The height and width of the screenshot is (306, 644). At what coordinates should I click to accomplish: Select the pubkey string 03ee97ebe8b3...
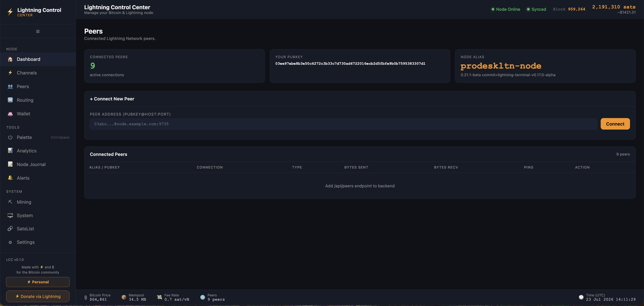click(350, 63)
